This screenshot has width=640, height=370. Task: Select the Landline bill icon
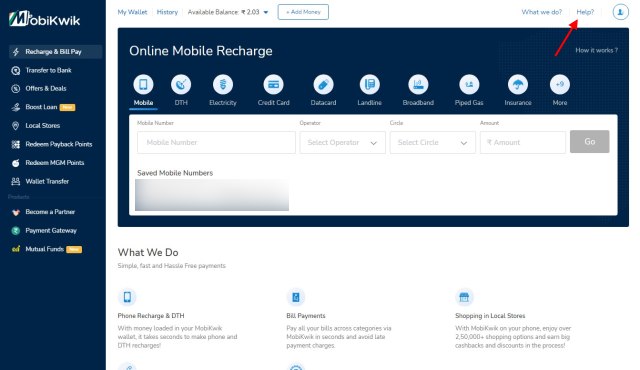coord(370,84)
